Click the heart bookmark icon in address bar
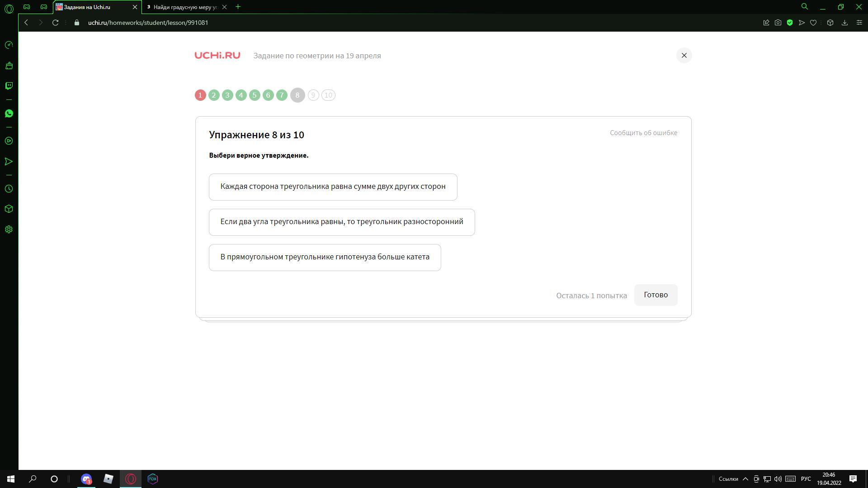This screenshot has width=868, height=488. 813,23
